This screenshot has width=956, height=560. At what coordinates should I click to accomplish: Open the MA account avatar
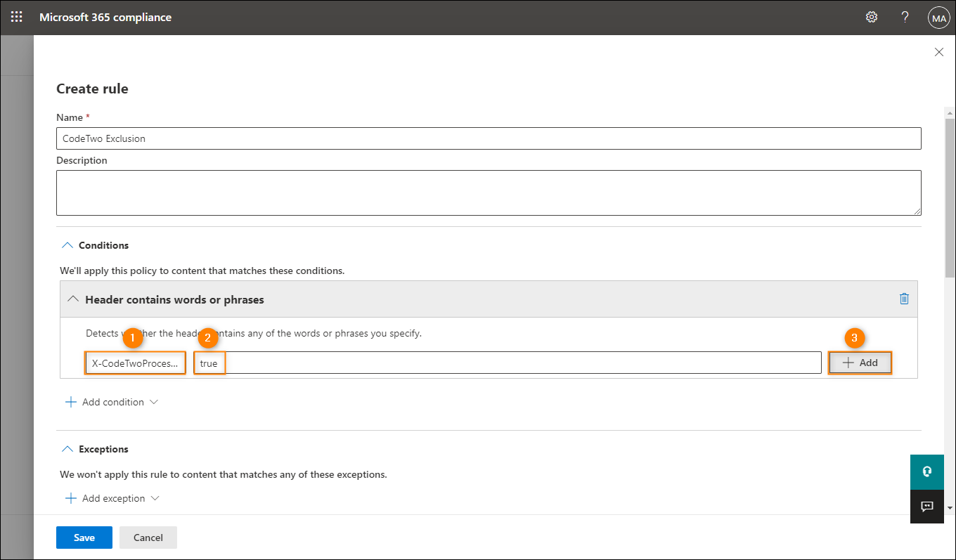point(939,18)
